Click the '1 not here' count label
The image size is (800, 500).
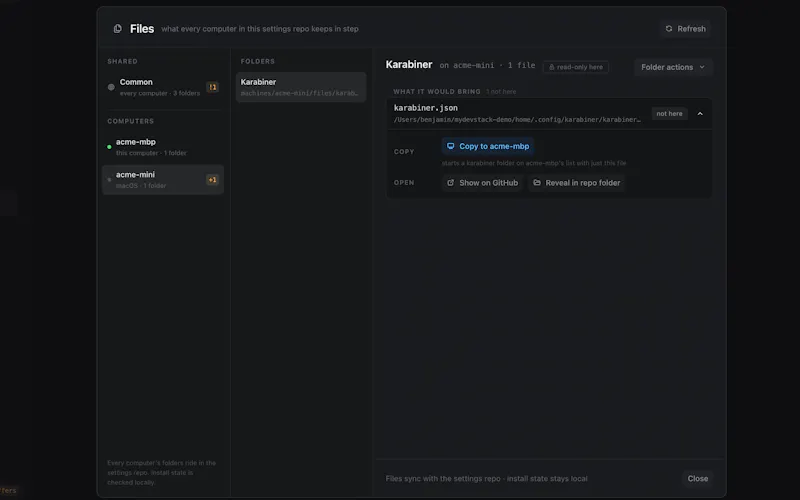(501, 92)
